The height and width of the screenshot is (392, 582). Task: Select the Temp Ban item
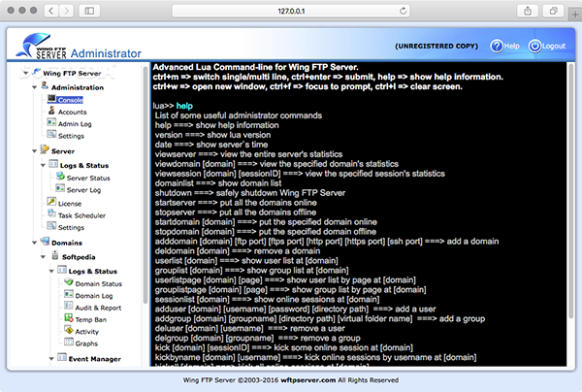(x=91, y=319)
